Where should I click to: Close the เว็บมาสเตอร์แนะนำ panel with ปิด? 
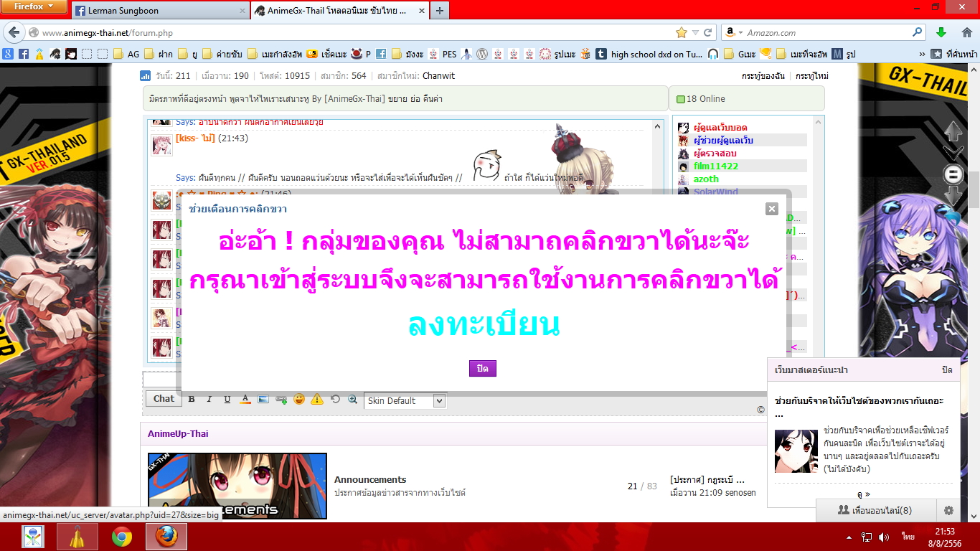coord(947,370)
